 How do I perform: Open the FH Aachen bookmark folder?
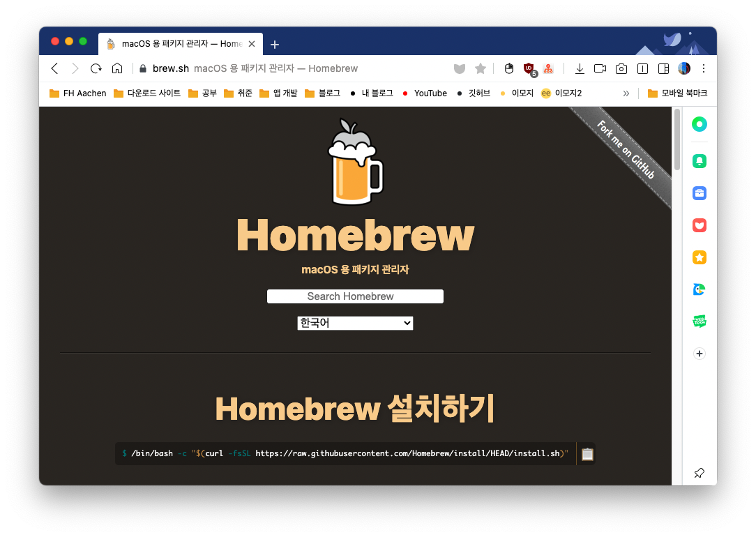(77, 93)
